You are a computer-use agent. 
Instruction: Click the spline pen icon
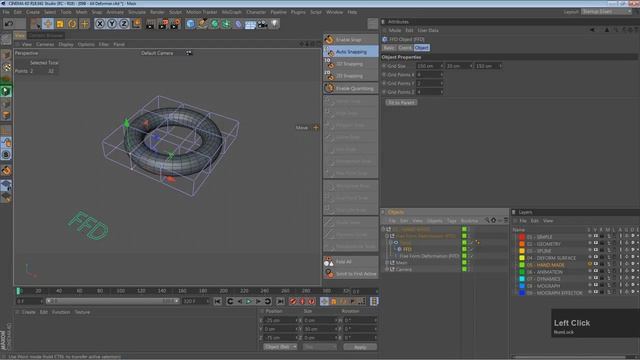pos(202,24)
